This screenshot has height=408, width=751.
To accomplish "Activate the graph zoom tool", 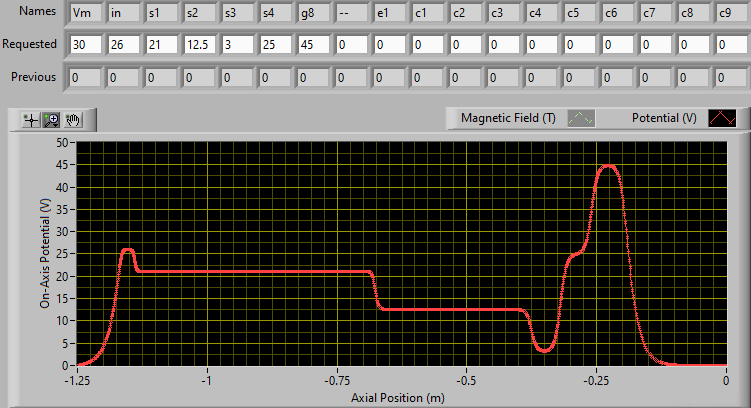I will coord(52,120).
